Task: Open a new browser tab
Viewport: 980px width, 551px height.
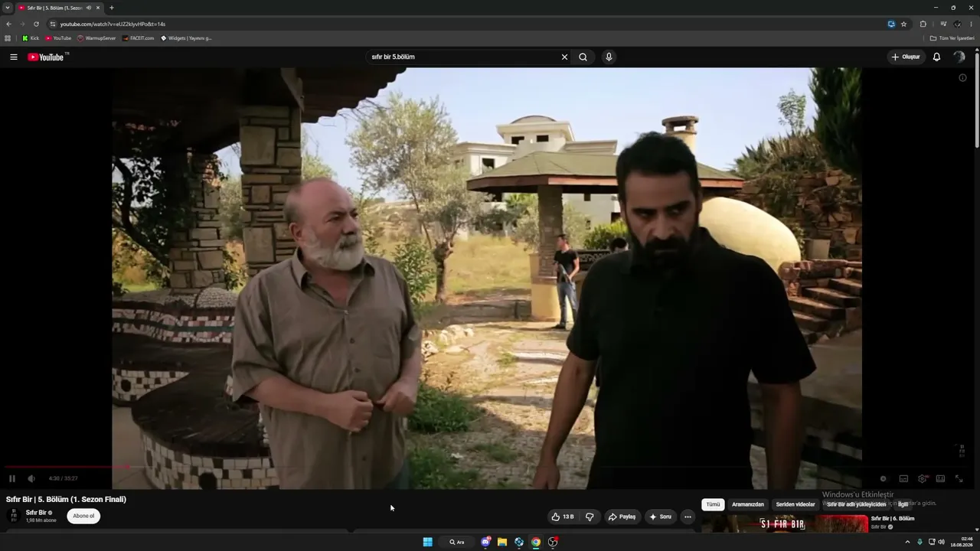Action: click(112, 8)
